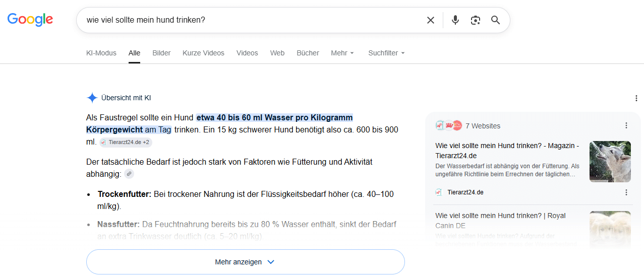Click the '7 Websites' label
The image size is (644, 279).
coord(483,126)
